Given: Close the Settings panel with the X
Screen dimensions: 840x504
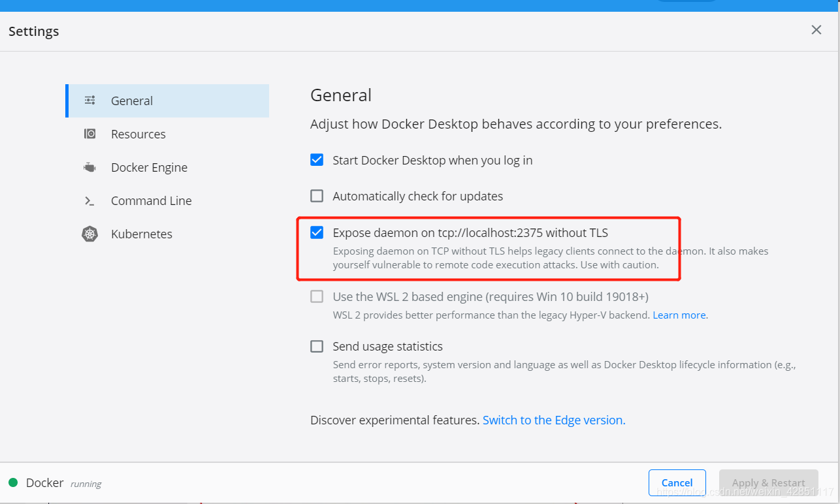Looking at the screenshot, I should [x=816, y=30].
